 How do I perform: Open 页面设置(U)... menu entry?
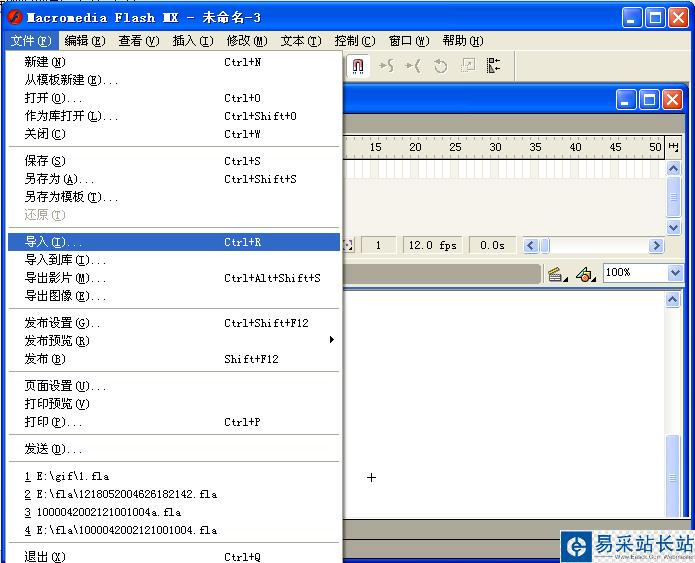click(x=174, y=386)
